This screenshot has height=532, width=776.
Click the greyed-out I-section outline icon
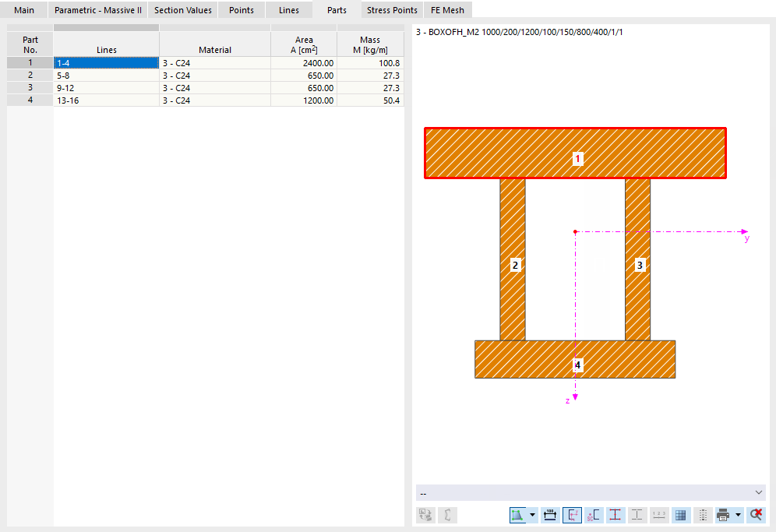tap(637, 515)
